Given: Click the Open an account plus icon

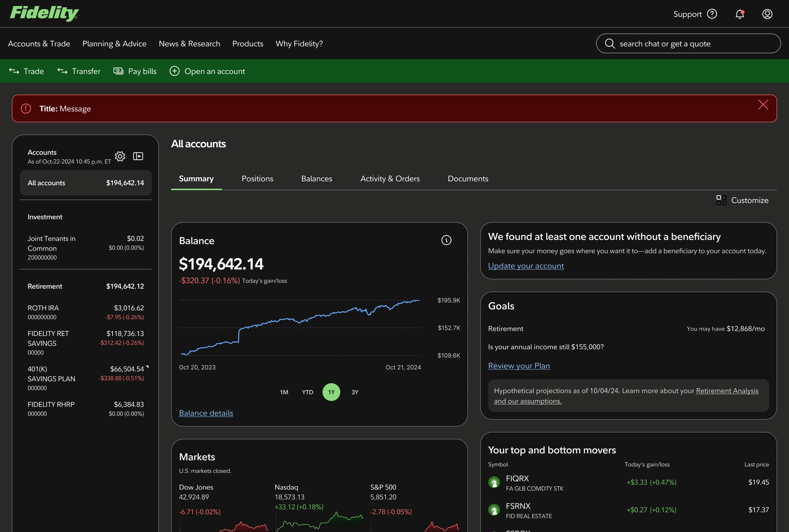Looking at the screenshot, I should tap(175, 71).
